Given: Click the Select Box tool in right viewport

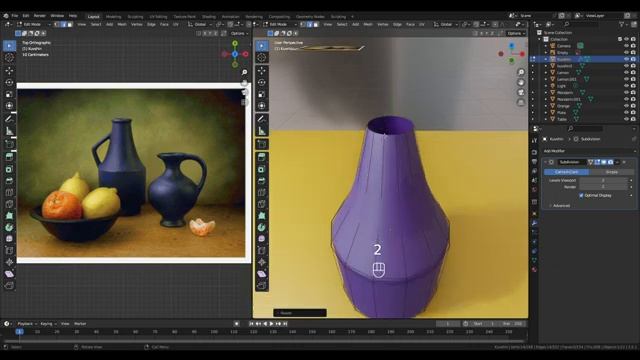Looking at the screenshot, I should coord(262,46).
